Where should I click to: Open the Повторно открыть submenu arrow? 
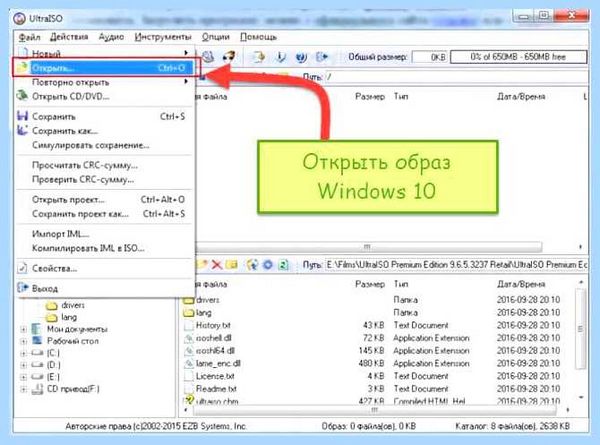click(x=186, y=82)
